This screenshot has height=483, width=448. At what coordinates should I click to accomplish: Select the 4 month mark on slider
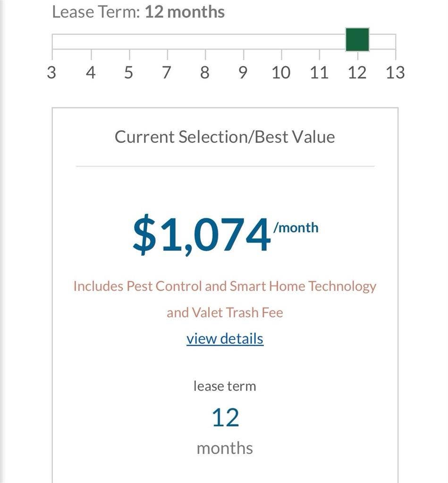(x=91, y=73)
